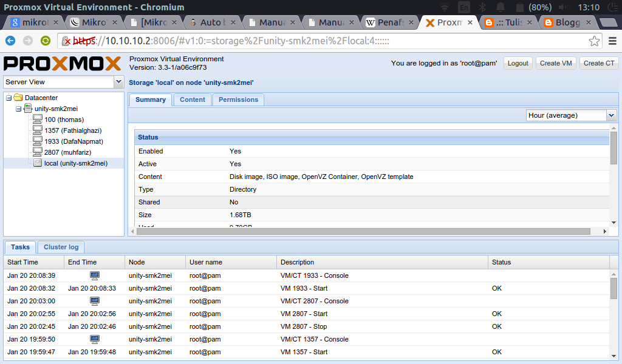Click the VM 1933 (DafaNapmat) monitor icon
This screenshot has height=364, width=622.
[38, 141]
